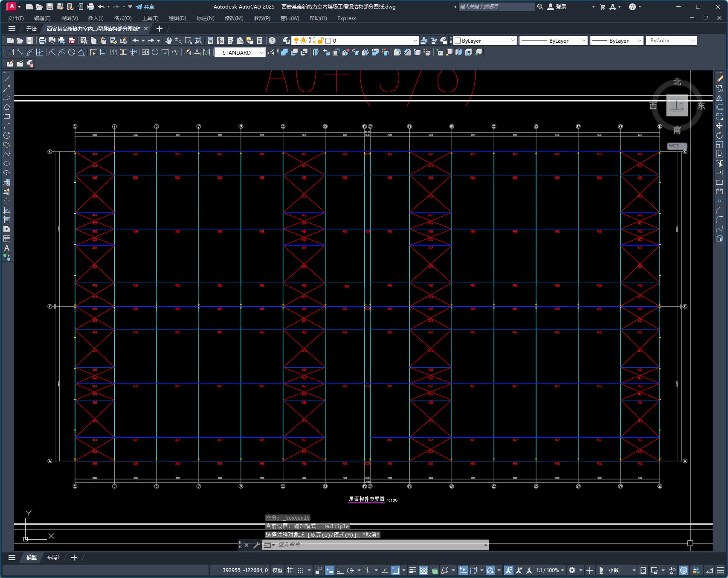Select the Multiline Text A tool
Image resolution: width=728 pixels, height=578 pixels.
click(7, 248)
